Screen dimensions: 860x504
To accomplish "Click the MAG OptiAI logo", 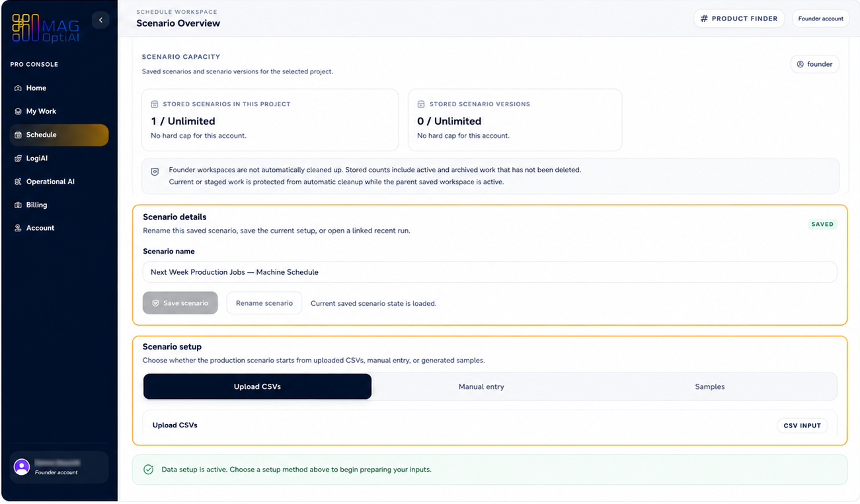I will pyautogui.click(x=46, y=28).
